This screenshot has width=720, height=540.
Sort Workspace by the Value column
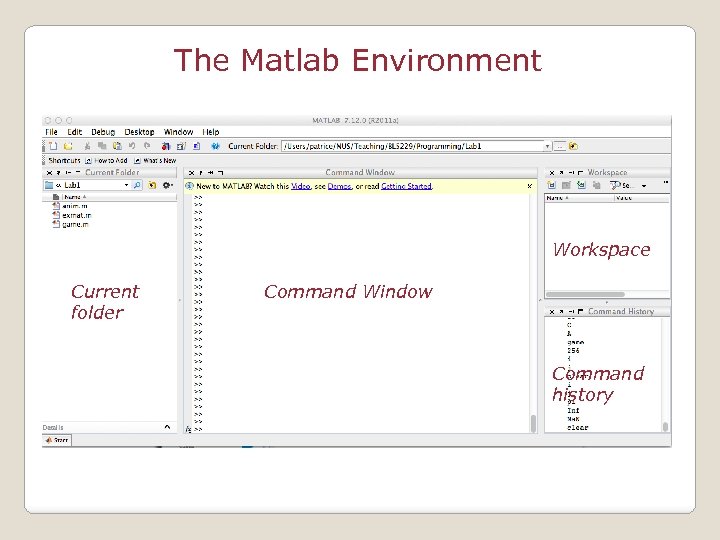click(x=642, y=198)
